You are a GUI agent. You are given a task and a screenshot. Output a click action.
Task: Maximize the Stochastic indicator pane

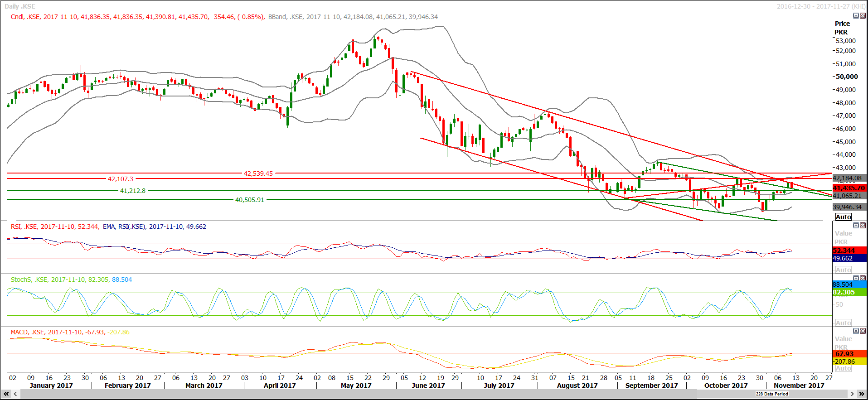click(856, 278)
